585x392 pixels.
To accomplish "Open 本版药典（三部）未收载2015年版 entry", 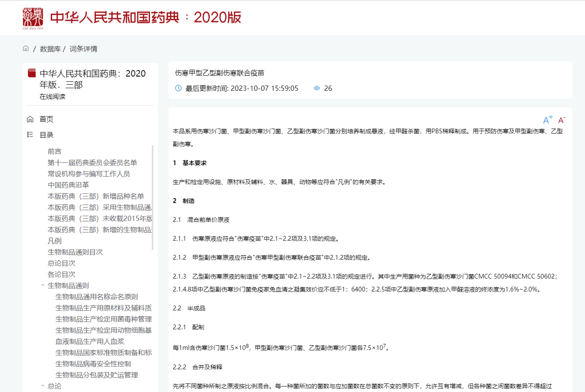I will 100,218.
